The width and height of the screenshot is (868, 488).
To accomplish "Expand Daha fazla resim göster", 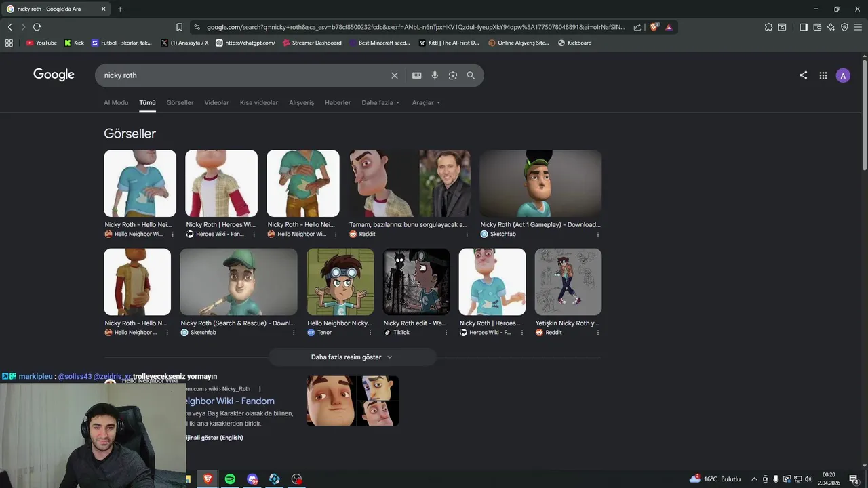I will [351, 357].
